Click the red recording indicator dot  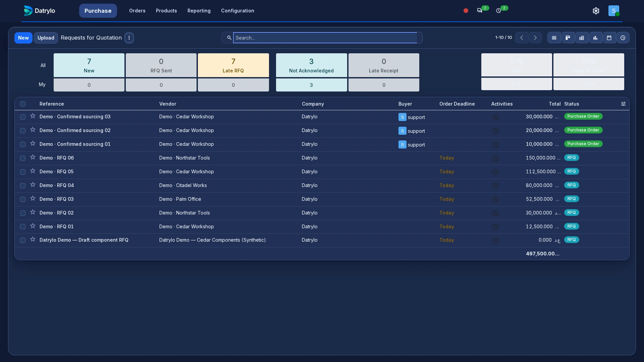pyautogui.click(x=466, y=11)
